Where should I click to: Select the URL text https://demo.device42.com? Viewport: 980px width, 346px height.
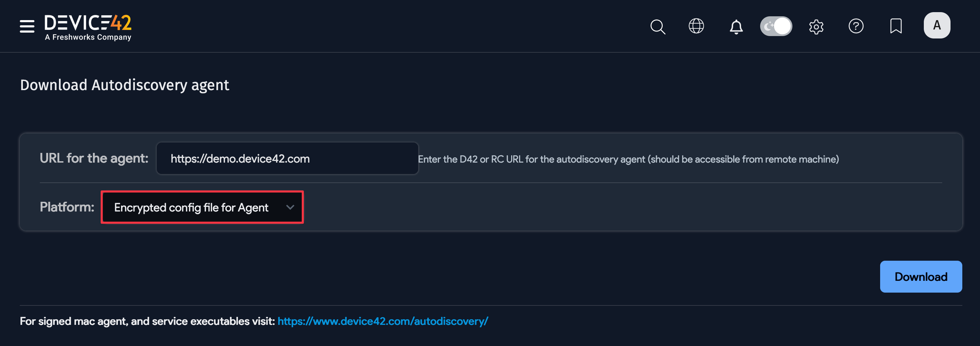(x=240, y=158)
